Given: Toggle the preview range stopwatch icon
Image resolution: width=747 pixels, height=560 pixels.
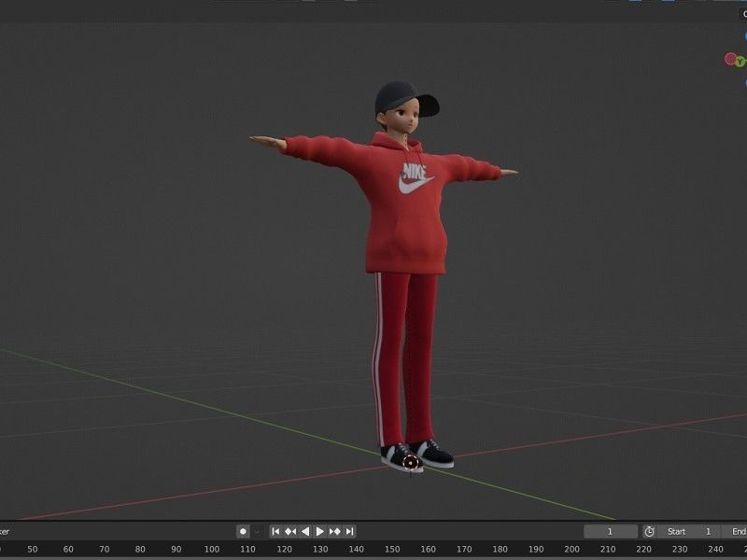Looking at the screenshot, I should coord(649,531).
